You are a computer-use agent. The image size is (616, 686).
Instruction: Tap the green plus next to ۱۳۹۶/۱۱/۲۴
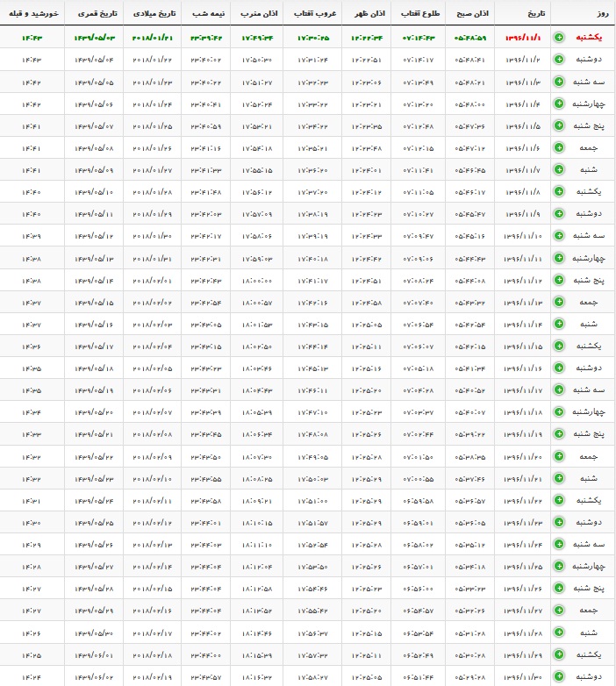(x=559, y=544)
